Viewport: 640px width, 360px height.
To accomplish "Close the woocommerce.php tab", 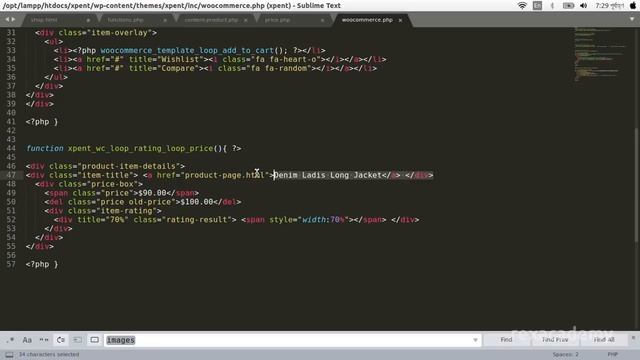I will click(400, 20).
